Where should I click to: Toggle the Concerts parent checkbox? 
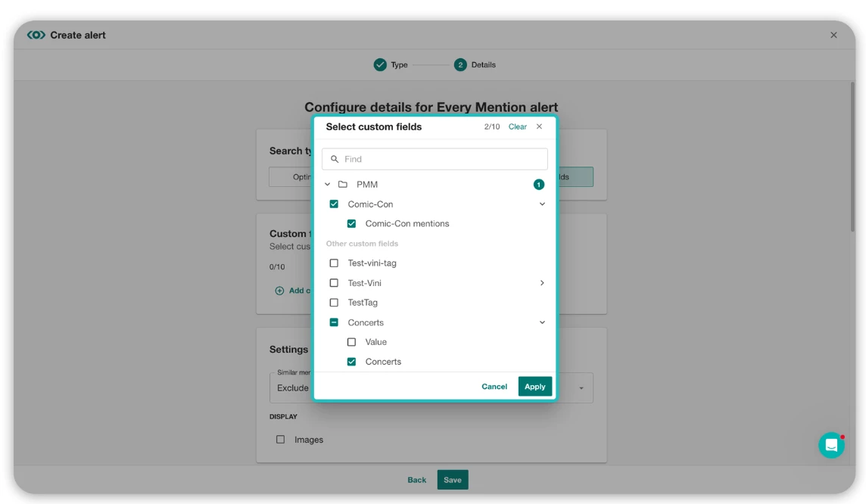pyautogui.click(x=334, y=322)
